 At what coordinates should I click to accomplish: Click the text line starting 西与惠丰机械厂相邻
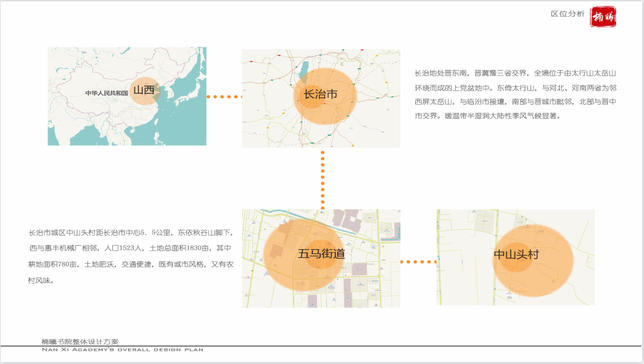[131, 248]
